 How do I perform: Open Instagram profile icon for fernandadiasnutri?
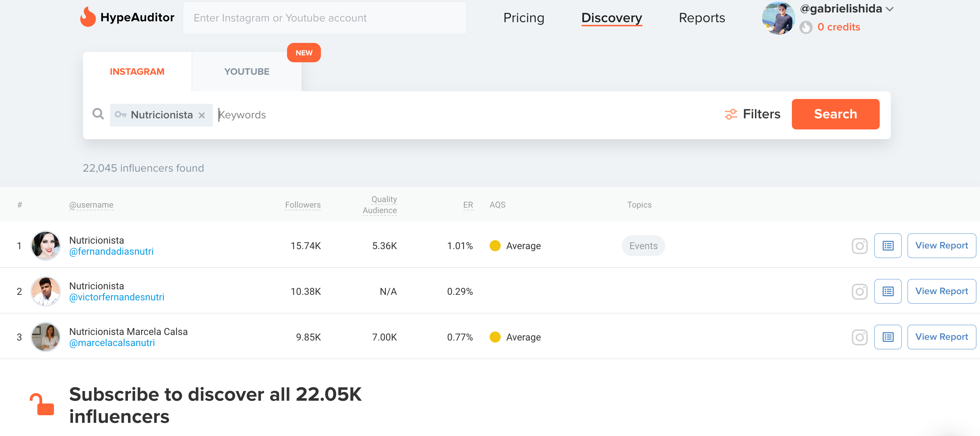(x=859, y=246)
